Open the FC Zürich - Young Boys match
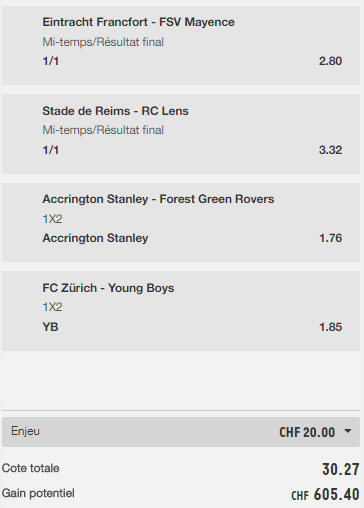 pos(108,288)
